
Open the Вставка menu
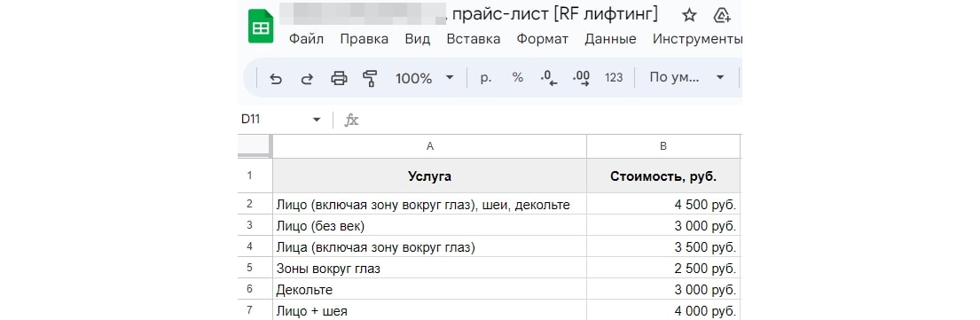click(473, 39)
